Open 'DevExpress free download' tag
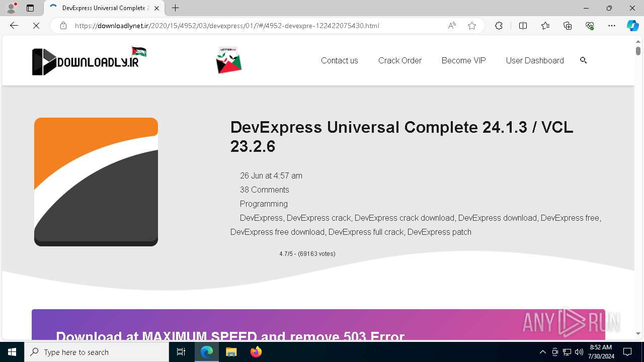 277,232
